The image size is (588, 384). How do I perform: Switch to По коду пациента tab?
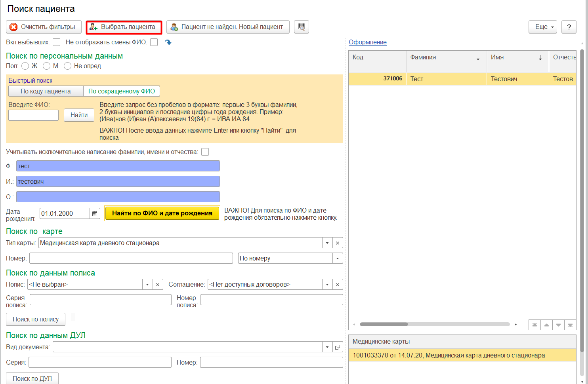(46, 91)
